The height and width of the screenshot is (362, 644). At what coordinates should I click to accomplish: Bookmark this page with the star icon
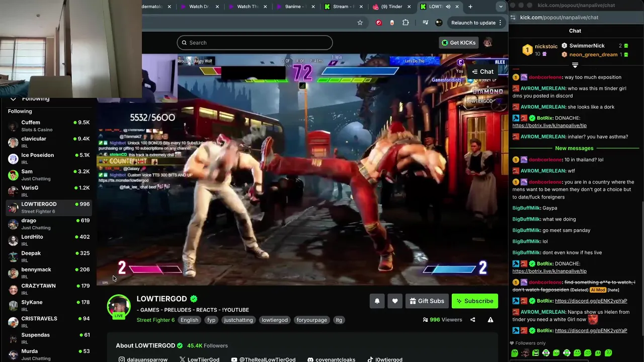coord(360,23)
